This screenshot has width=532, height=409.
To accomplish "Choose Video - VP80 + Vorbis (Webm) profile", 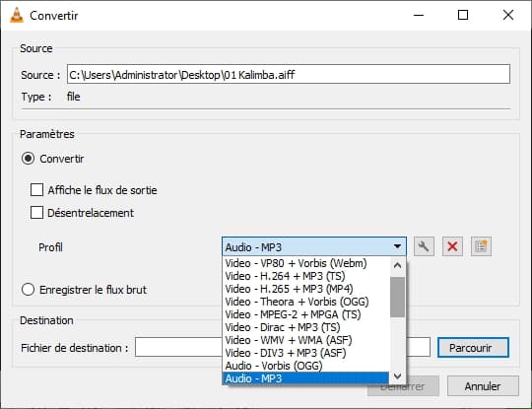I will [305, 263].
